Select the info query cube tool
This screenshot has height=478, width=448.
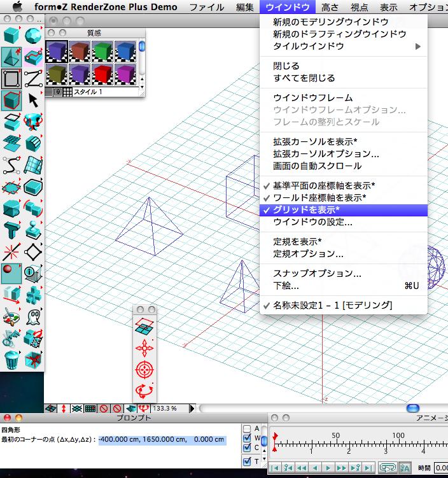pos(33,274)
